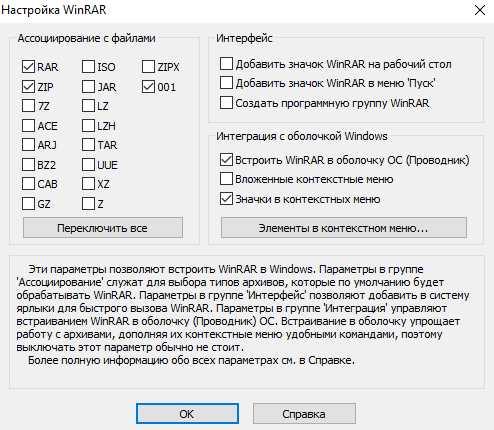Tick the LZ checkbox

pos(88,106)
